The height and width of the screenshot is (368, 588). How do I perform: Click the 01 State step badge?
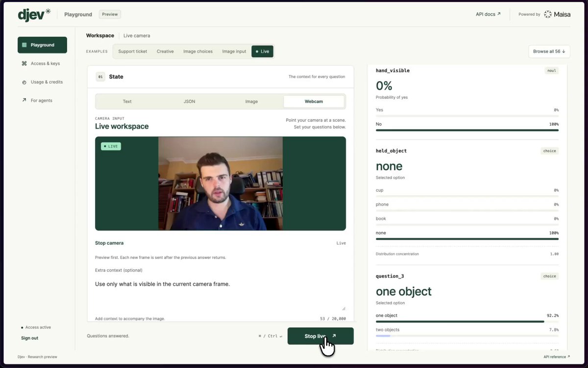[x=100, y=77]
